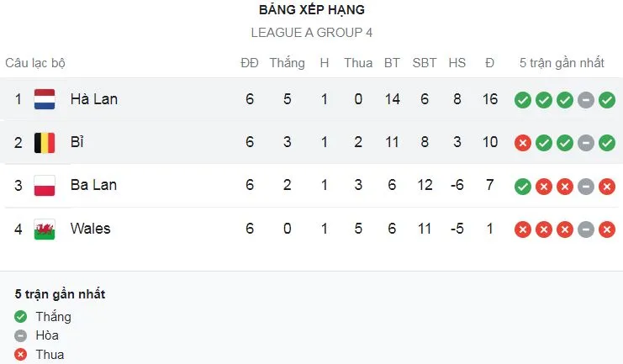Click the Belgium flag icon
Screen dimensions: 623x364
45,143
